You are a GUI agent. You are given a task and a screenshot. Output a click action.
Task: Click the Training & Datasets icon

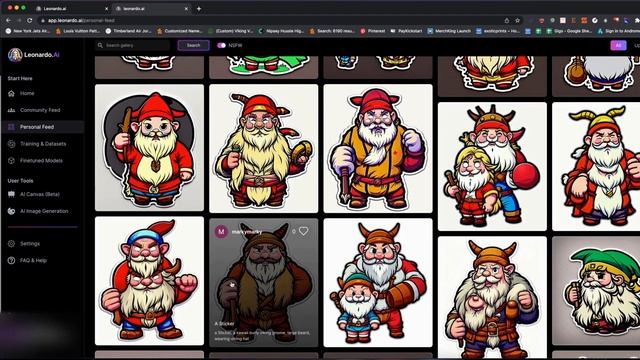11,144
